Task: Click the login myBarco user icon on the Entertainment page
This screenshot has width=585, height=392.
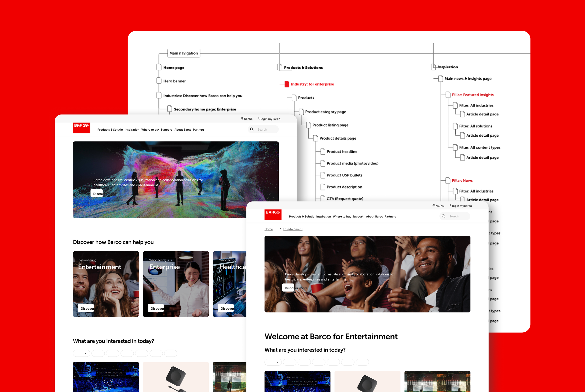Action: pyautogui.click(x=450, y=205)
